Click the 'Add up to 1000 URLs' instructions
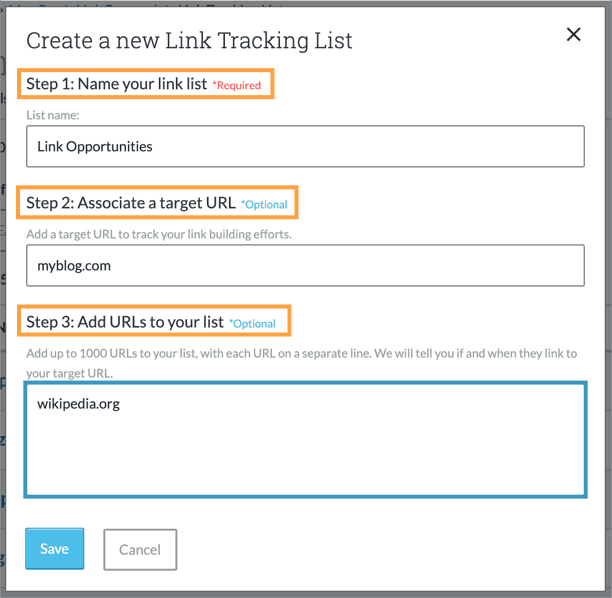The width and height of the screenshot is (612, 598). (x=300, y=354)
